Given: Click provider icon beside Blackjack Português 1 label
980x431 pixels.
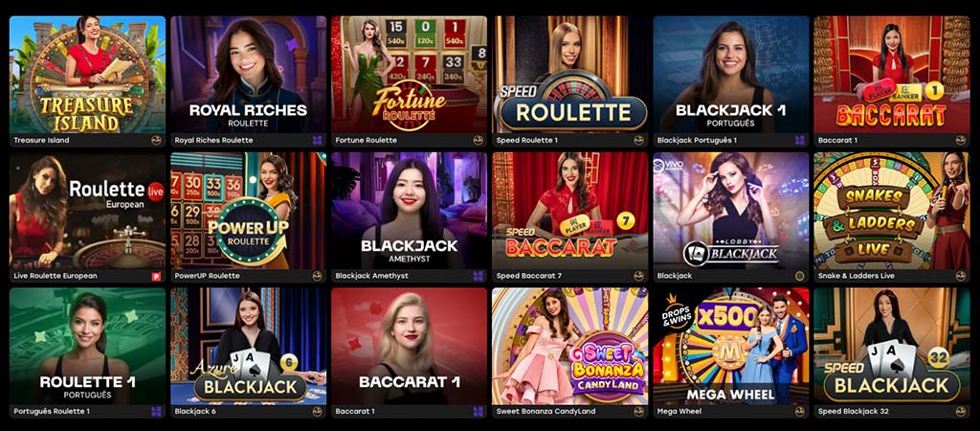Looking at the screenshot, I should (799, 140).
